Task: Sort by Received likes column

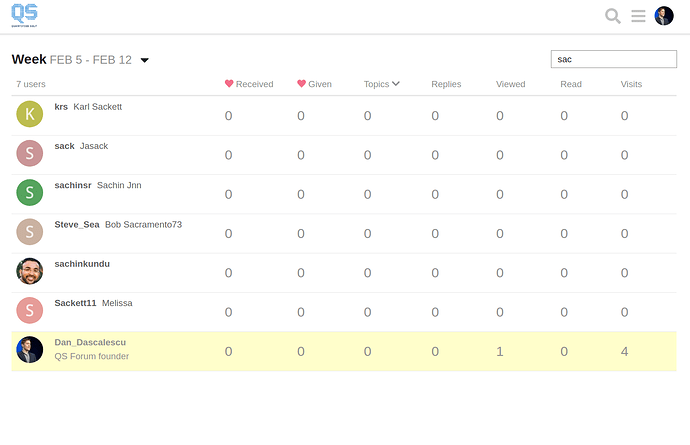Action: 249,84
